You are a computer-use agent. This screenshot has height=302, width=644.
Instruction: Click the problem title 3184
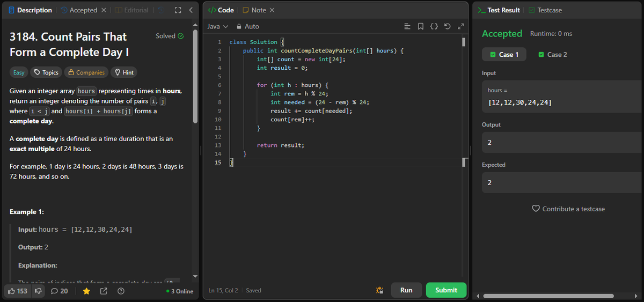68,45
